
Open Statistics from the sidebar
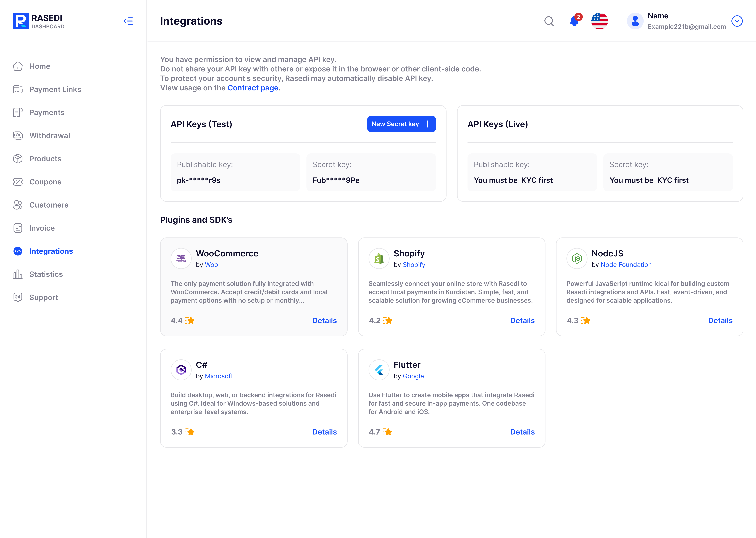(x=46, y=274)
